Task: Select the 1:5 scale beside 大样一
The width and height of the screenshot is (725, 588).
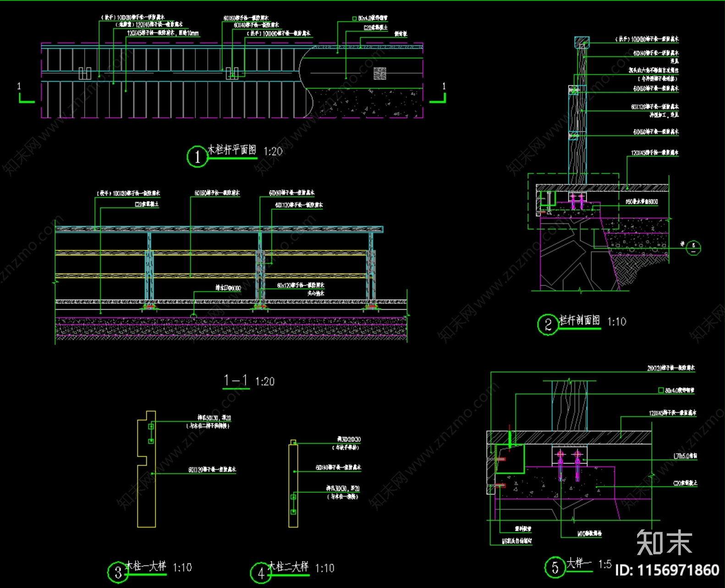Action: click(605, 564)
